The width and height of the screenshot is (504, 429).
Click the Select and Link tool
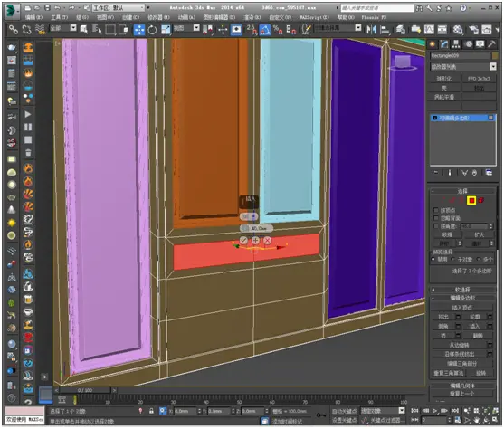pos(14,30)
